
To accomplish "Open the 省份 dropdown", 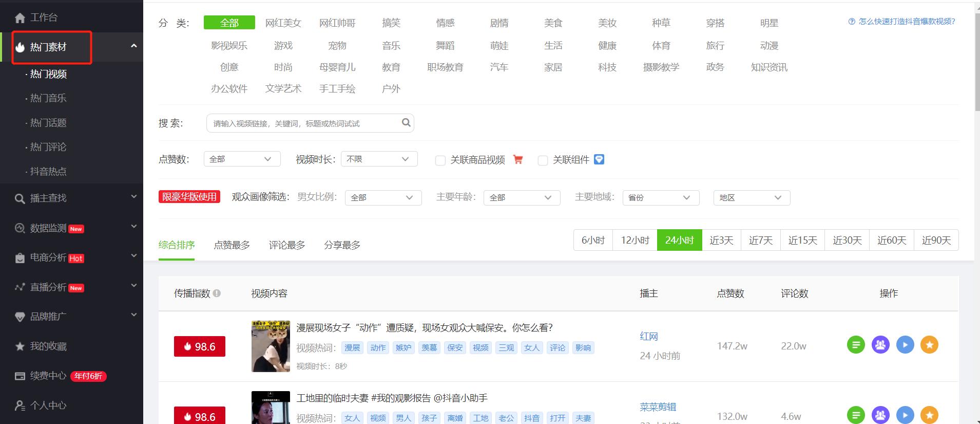I will click(x=661, y=197).
